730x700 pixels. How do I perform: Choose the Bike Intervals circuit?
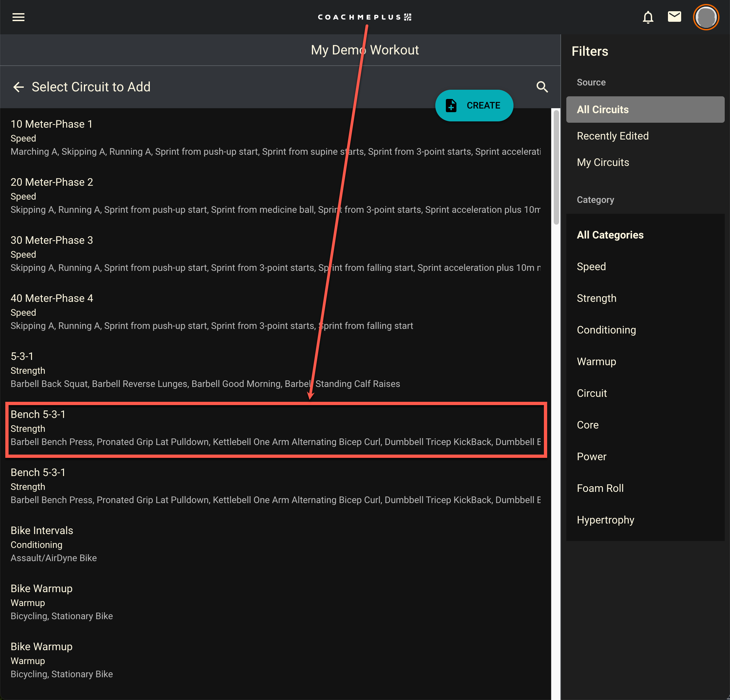point(276,544)
